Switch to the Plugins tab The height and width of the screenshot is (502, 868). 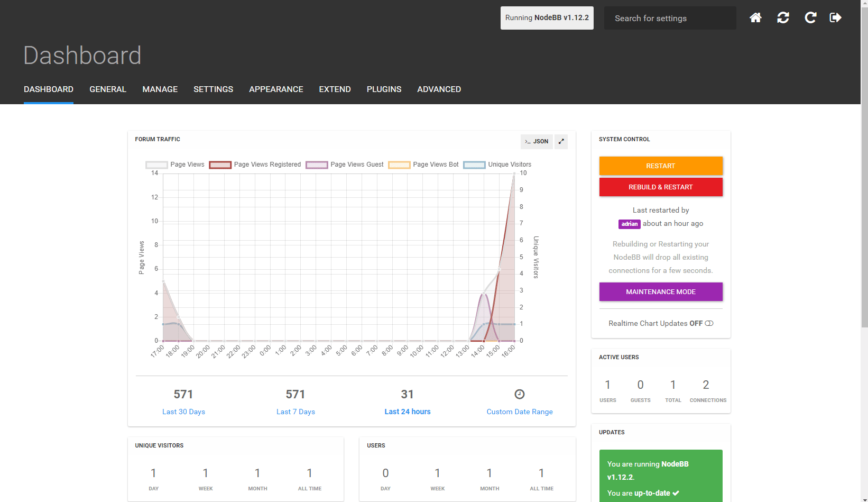(x=384, y=89)
